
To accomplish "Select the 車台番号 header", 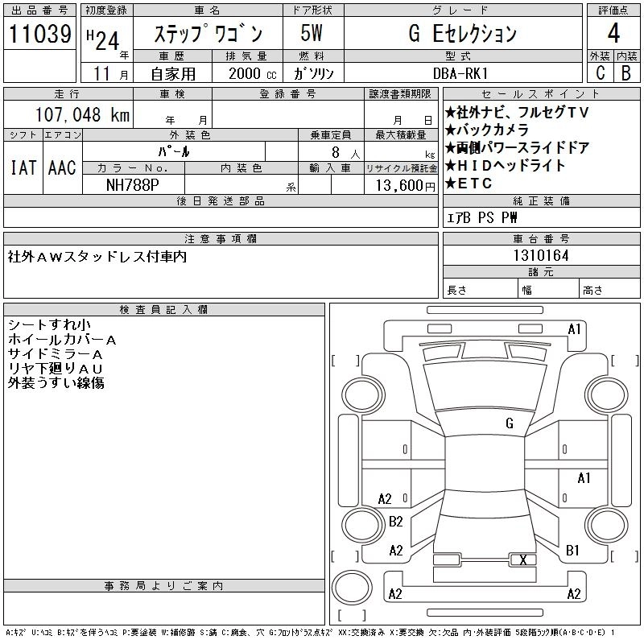I will pos(541,238).
